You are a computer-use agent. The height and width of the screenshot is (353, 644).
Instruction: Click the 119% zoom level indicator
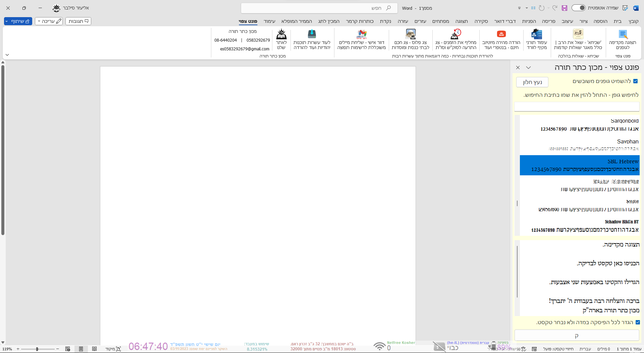(x=7, y=349)
